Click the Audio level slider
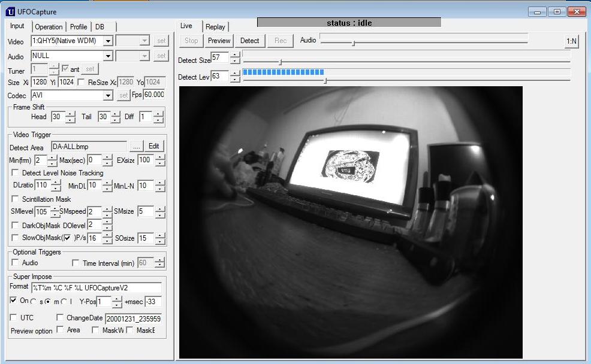591x364 pixels. [x=424, y=43]
